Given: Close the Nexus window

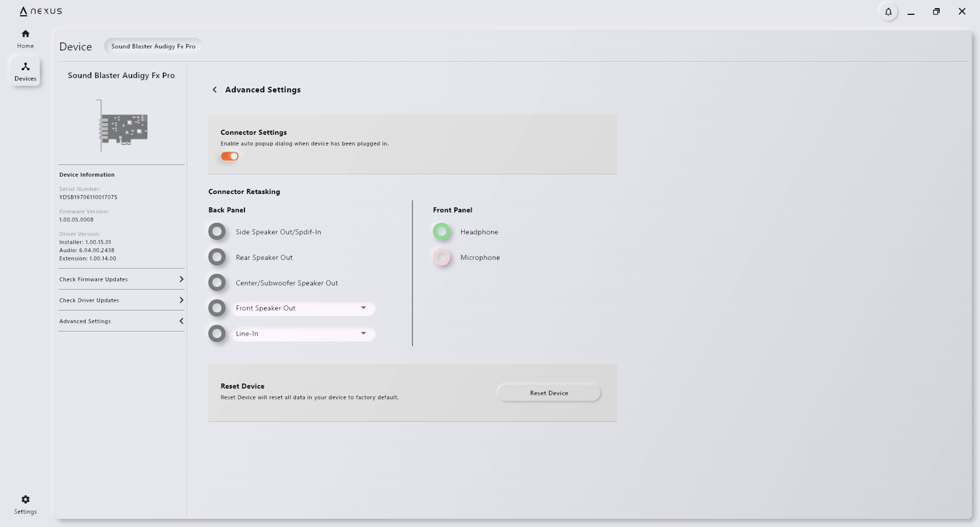Looking at the screenshot, I should (962, 11).
